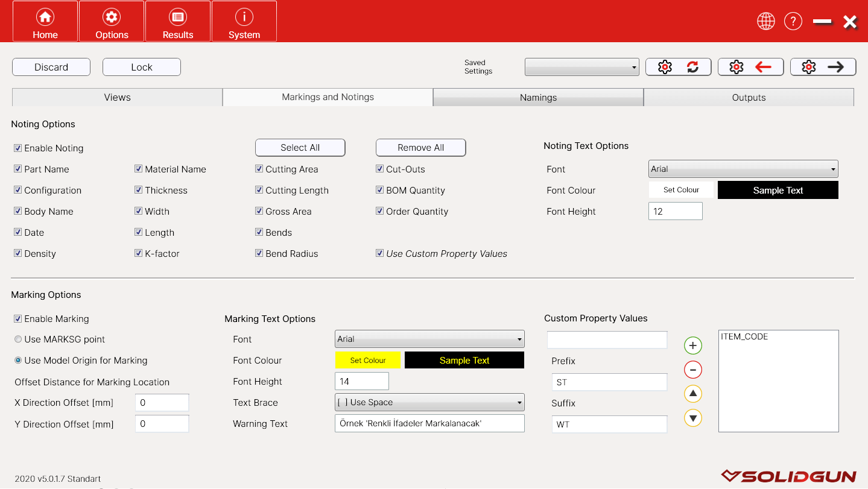Switch to the Outputs tab
This screenshot has width=868, height=489.
(x=749, y=98)
